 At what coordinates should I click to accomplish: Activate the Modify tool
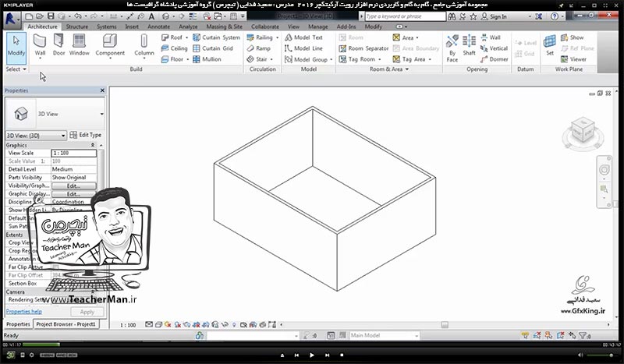16,48
